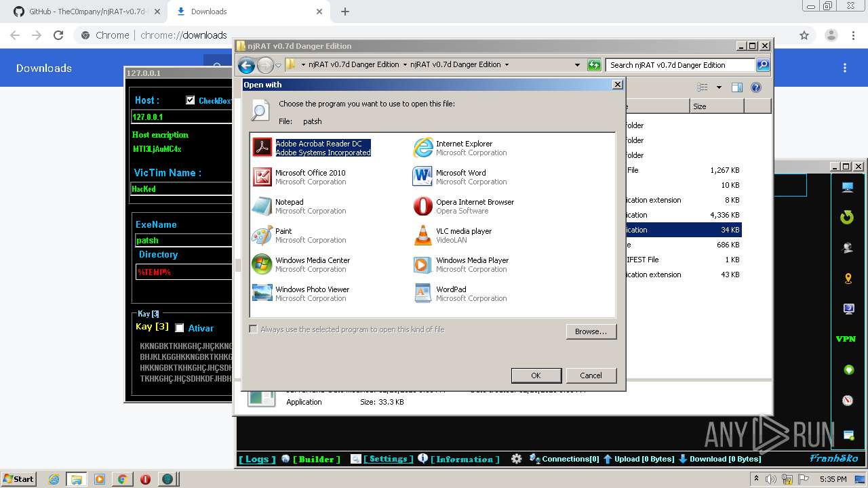Screen dimensions: 868x488
Task: Expand the recent pages arrow beside navigation buttons
Action: point(278,66)
